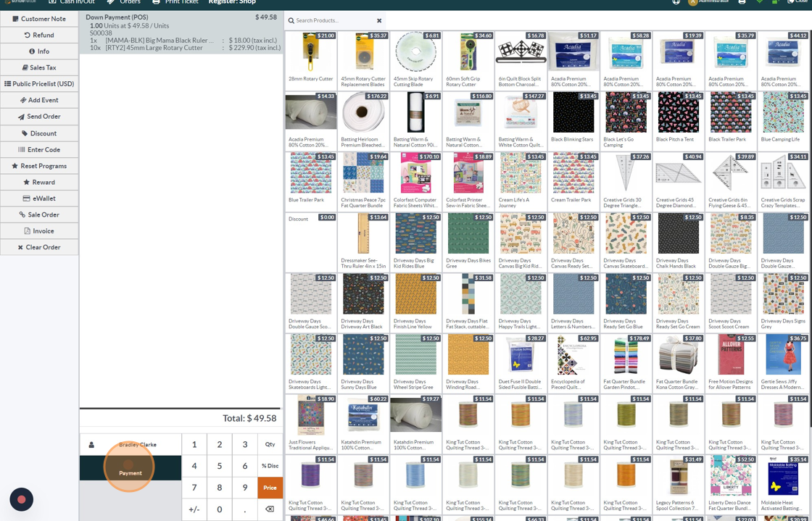This screenshot has width=812, height=521.
Task: Add 28mm Rotary Cutter product
Action: [x=311, y=61]
